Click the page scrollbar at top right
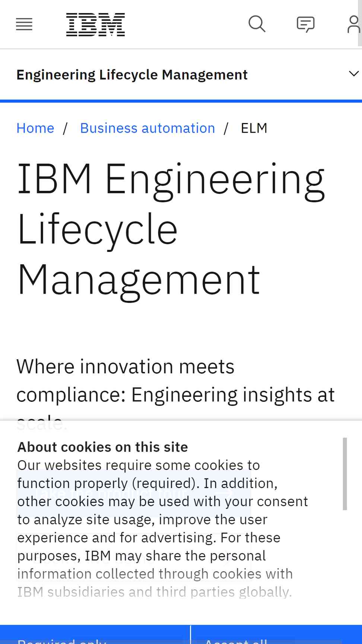 (x=360, y=22)
